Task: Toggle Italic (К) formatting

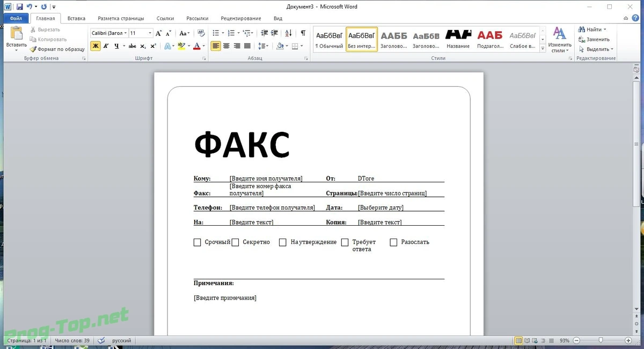Action: coord(106,46)
